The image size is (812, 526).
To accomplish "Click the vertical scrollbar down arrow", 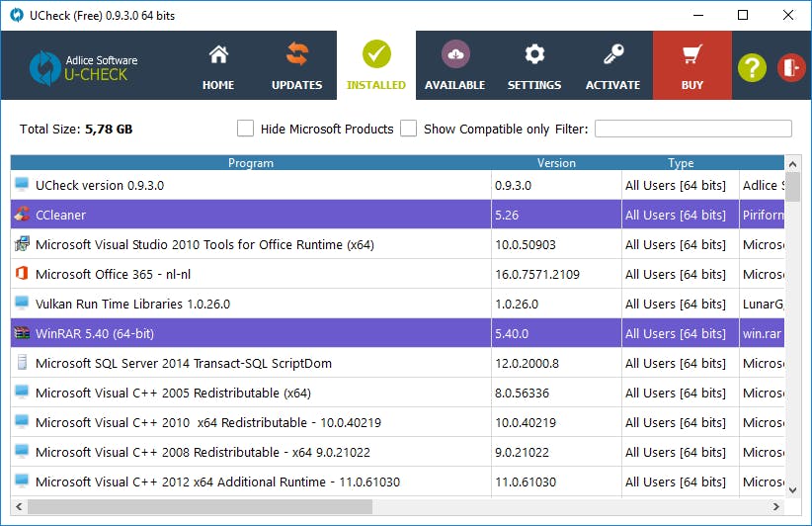I will point(793,489).
